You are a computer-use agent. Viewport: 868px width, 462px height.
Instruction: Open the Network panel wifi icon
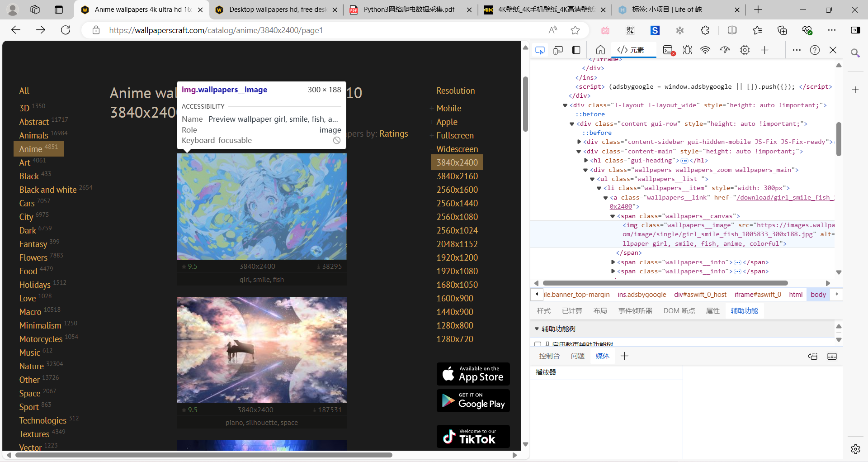[x=705, y=50]
